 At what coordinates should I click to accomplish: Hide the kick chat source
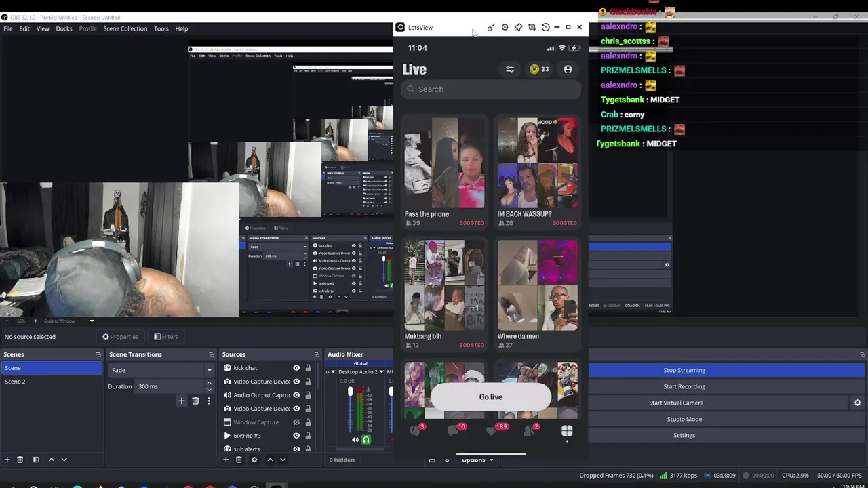point(296,368)
